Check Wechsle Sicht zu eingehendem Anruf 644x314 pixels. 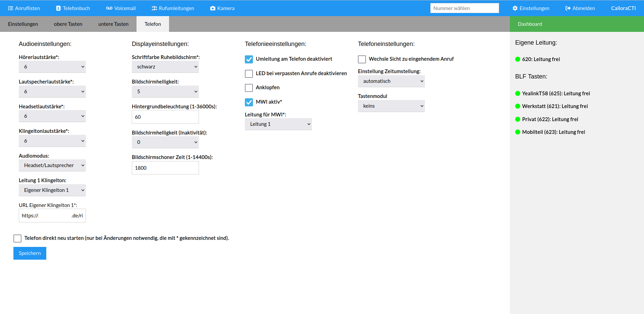[362, 59]
